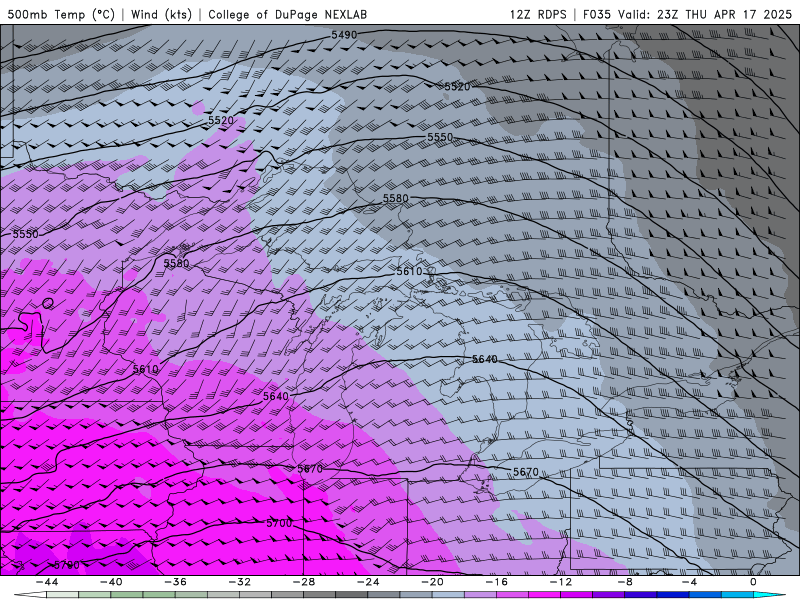Viewport: 800px width, 600px height.
Task: Click the 0 colorbar tick label
Action: (x=754, y=582)
